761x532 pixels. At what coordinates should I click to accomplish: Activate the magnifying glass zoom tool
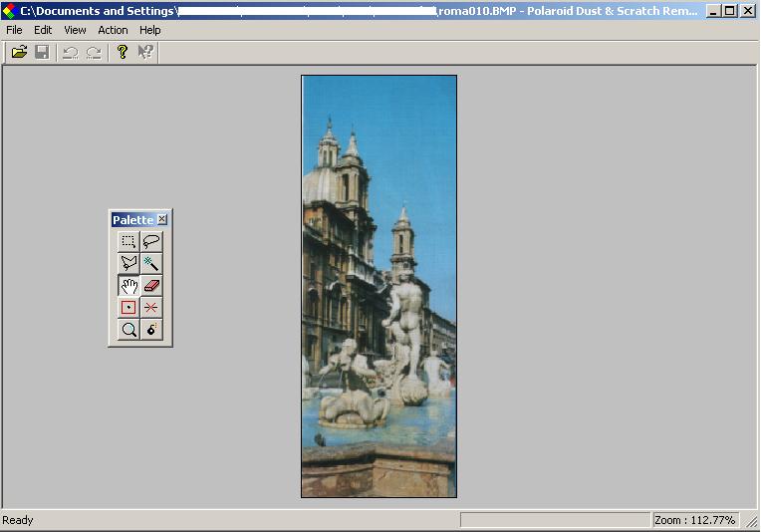128,330
